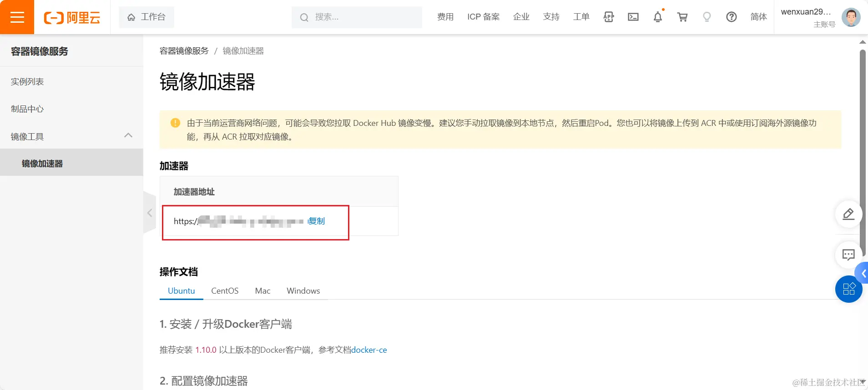Image resolution: width=868 pixels, height=390 pixels.
Task: Launch Cloud Shell terminal icon
Action: point(633,17)
